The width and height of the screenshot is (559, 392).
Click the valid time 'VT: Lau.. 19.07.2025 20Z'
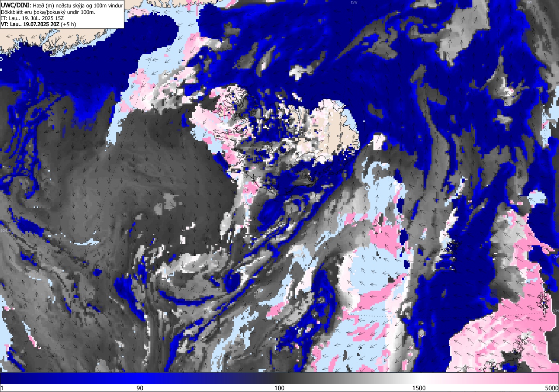tap(30, 24)
